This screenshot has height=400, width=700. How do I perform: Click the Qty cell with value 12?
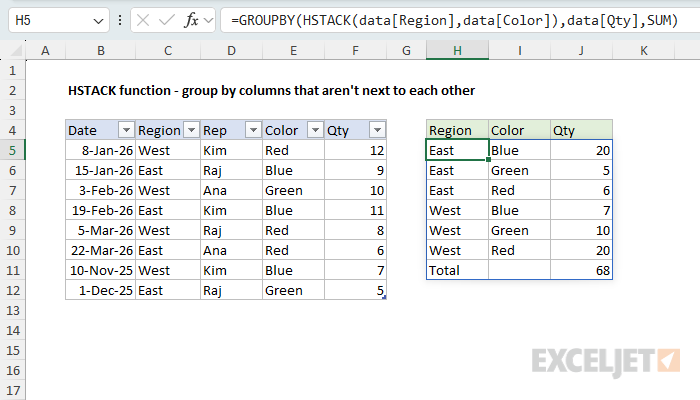[355, 150]
